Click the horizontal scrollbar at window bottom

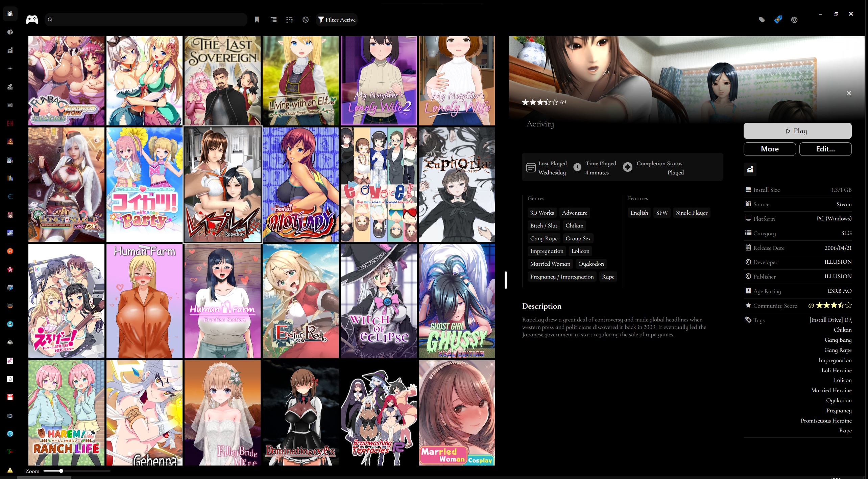[44, 478]
